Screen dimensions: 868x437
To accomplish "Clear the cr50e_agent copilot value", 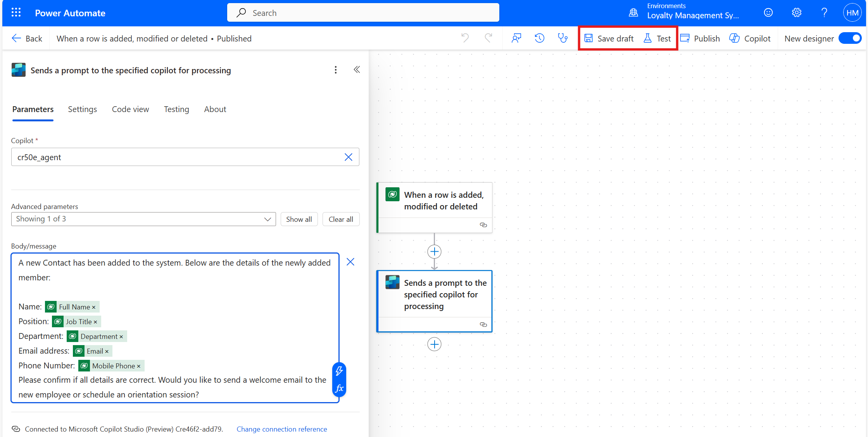I will click(x=348, y=157).
